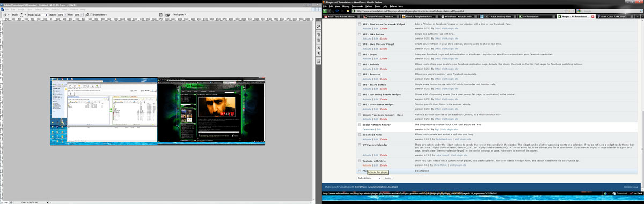Check SFC - Register plugin checkbox

[x=360, y=74]
